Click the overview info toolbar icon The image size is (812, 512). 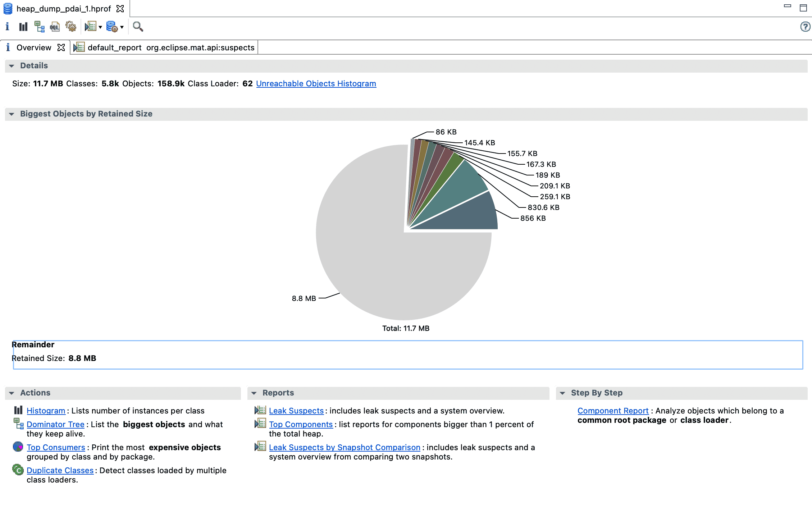8,27
